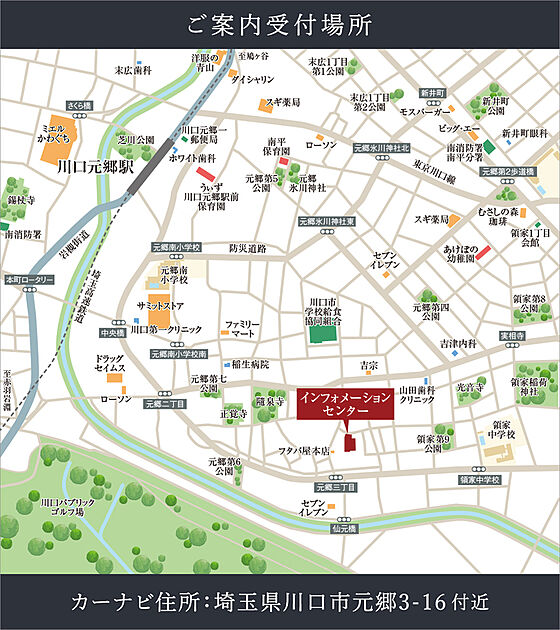The image size is (560, 630).
Task: Click the 本町ロータリー intersection sign
Action: 30,280
